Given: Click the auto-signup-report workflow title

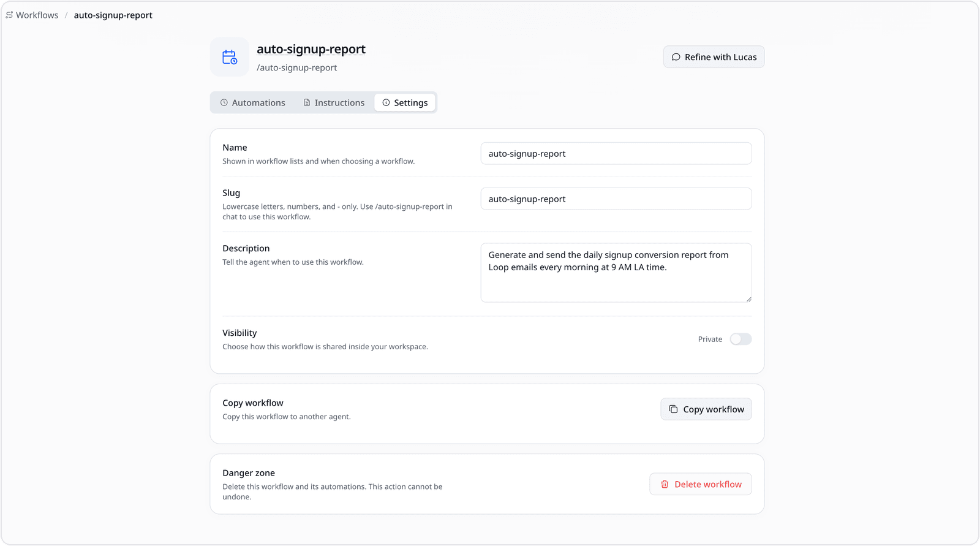Looking at the screenshot, I should pyautogui.click(x=311, y=49).
